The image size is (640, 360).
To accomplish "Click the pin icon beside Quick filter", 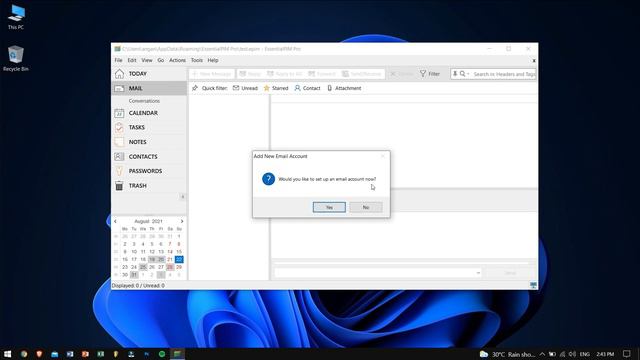I will pyautogui.click(x=195, y=88).
